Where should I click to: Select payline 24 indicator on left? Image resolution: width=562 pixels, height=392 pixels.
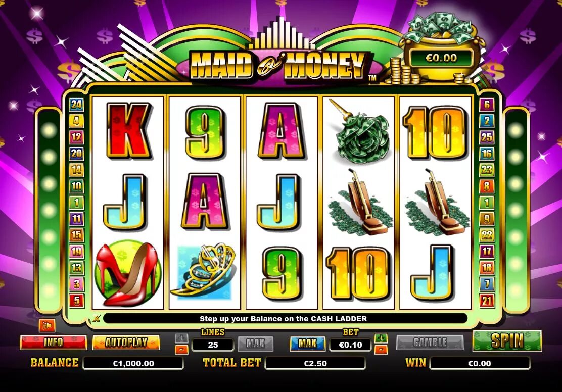[76, 105]
